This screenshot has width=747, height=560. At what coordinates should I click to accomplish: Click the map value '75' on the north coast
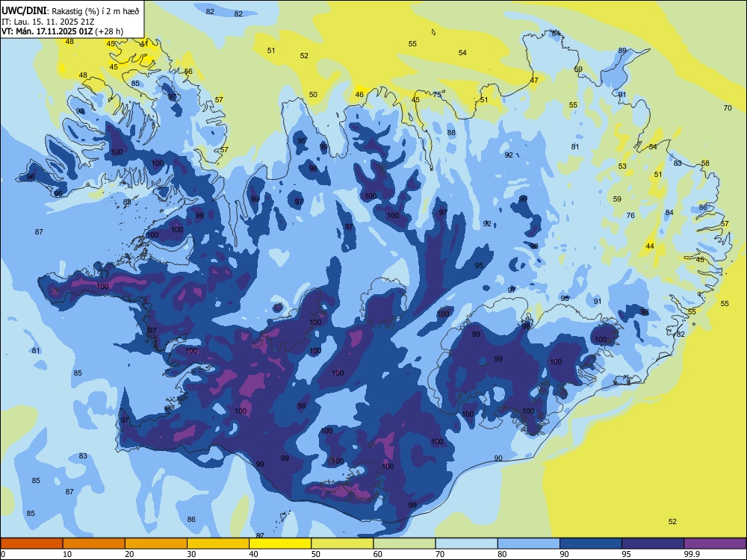coord(437,95)
